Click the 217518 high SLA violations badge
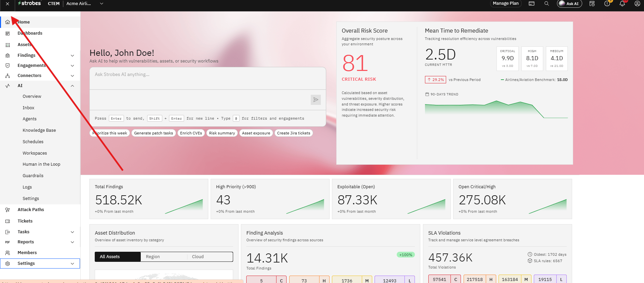Viewport: 644px width, 283px height. (480, 279)
